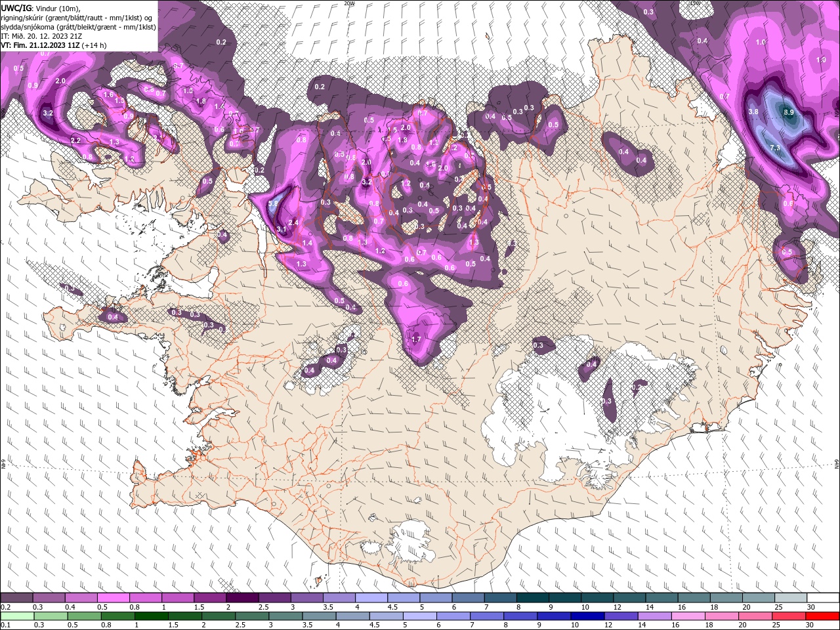This screenshot has width=840, height=630.
Task: Click the '8.9' precipitation maximum label
Action: (x=788, y=113)
